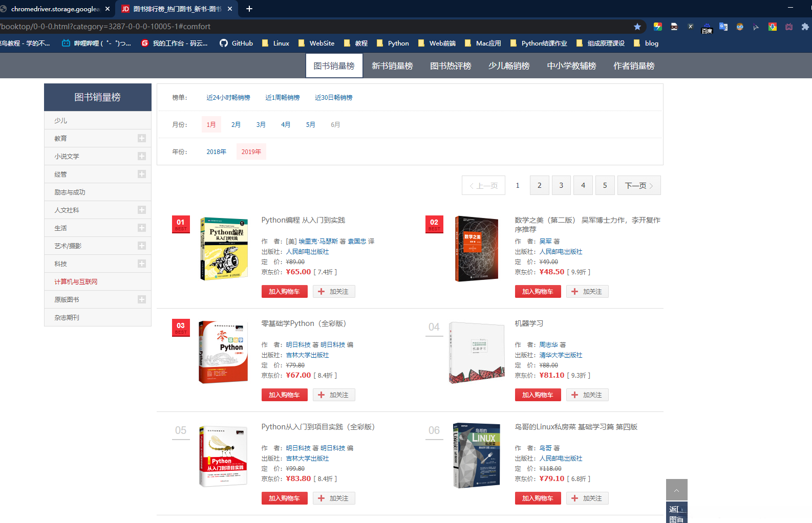Click the back-to-top arrow button
This screenshot has height=523, width=812.
(x=677, y=490)
